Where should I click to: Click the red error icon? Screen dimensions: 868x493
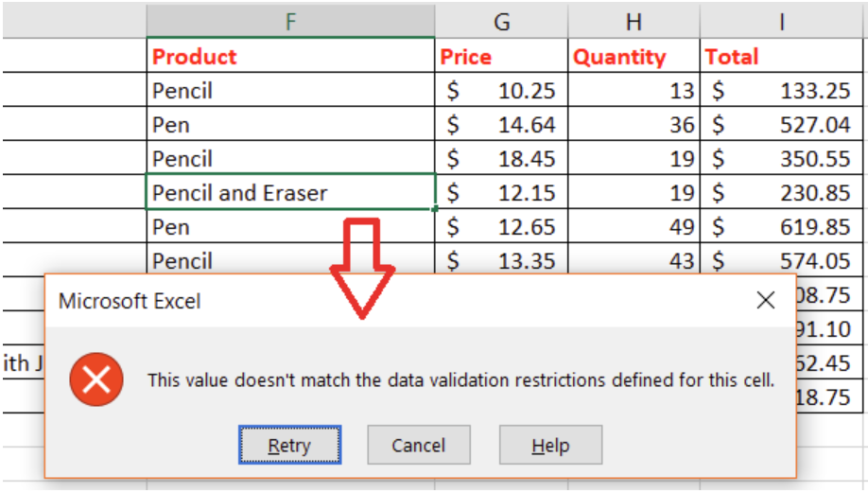coord(95,379)
